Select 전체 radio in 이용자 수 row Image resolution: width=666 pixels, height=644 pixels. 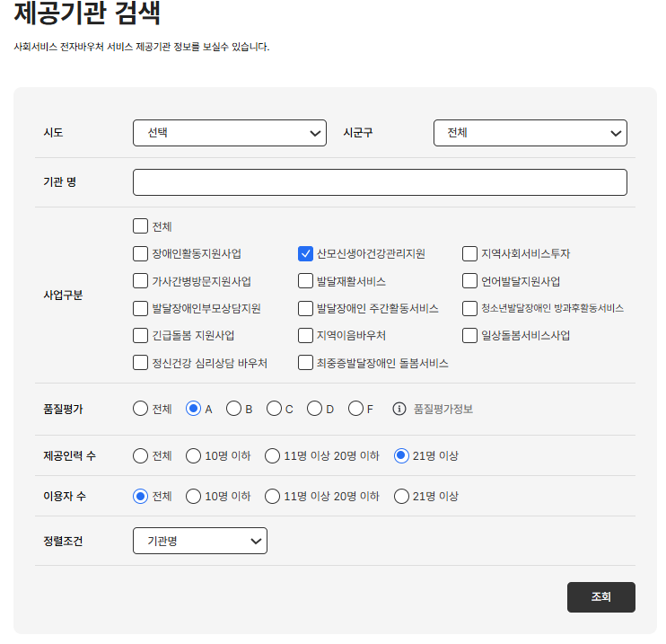(x=140, y=496)
